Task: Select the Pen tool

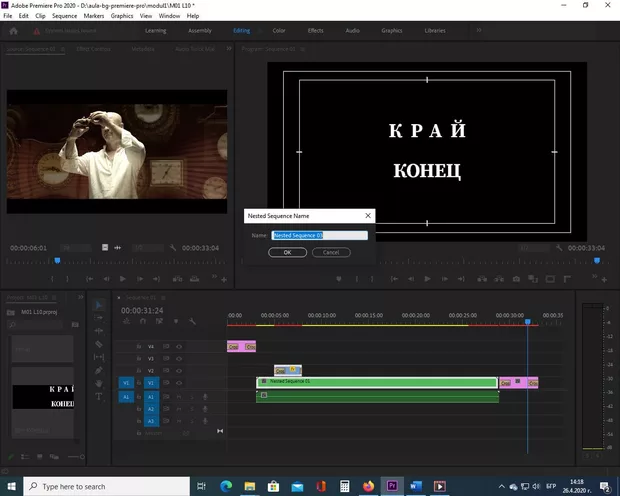Action: (100, 370)
